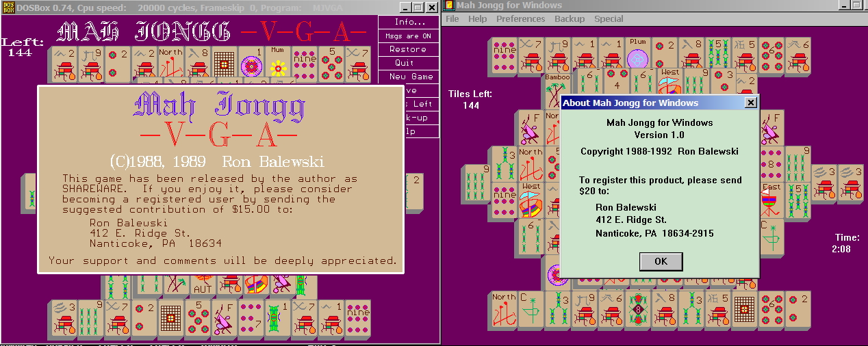Select the 7 dots tile in VGA bottom row
The height and width of the screenshot is (346, 868).
pos(251,318)
